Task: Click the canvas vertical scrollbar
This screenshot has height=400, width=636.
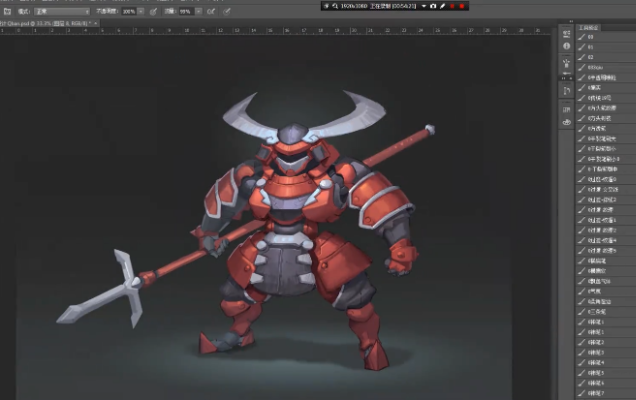Action: coord(555,200)
